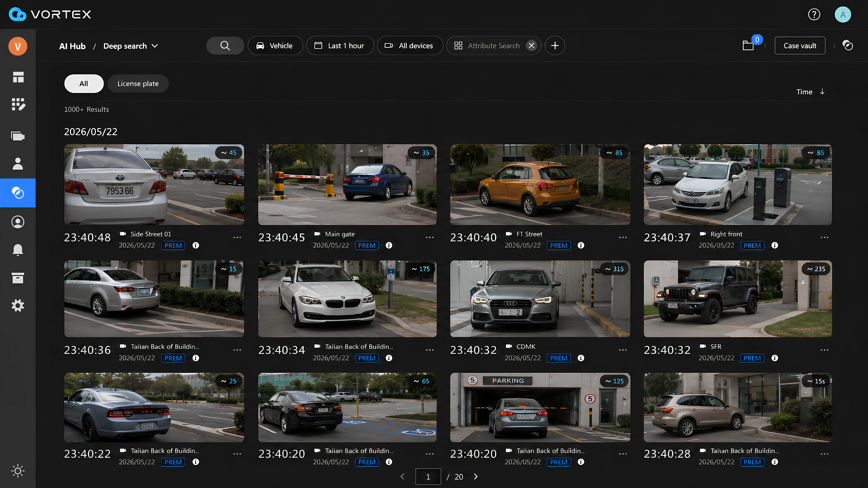Show info for FT Street result
Image resolution: width=868 pixels, height=488 pixels.
click(x=581, y=246)
